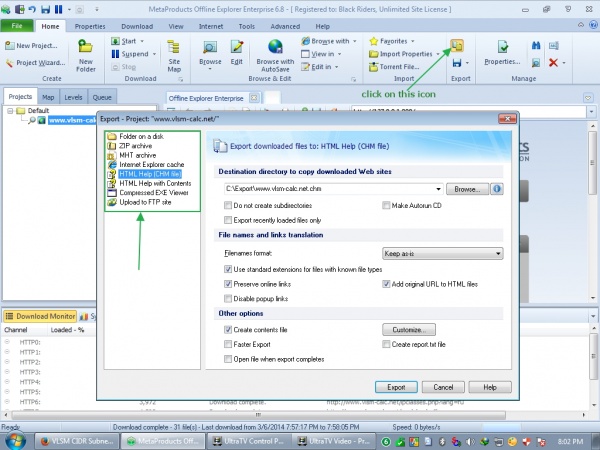Viewport: 600px width, 450px height.
Task: Click the undo icon in quick access toolbar
Action: click(32, 8)
